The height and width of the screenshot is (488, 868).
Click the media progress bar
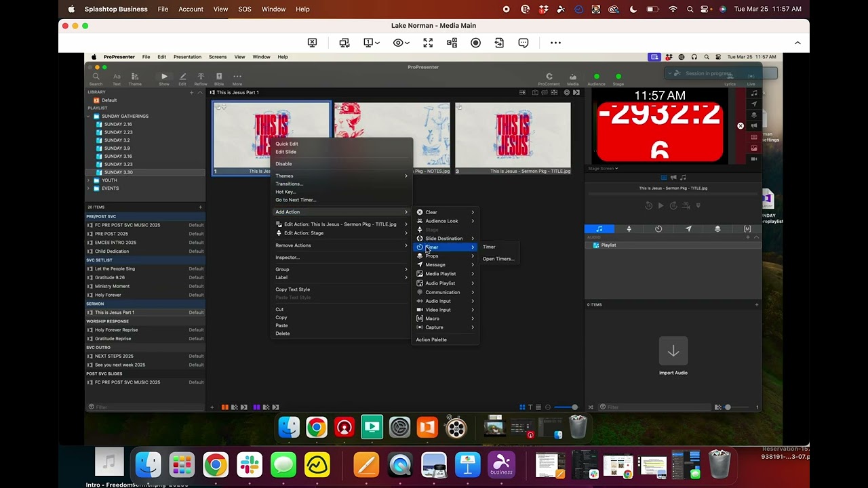point(673,195)
